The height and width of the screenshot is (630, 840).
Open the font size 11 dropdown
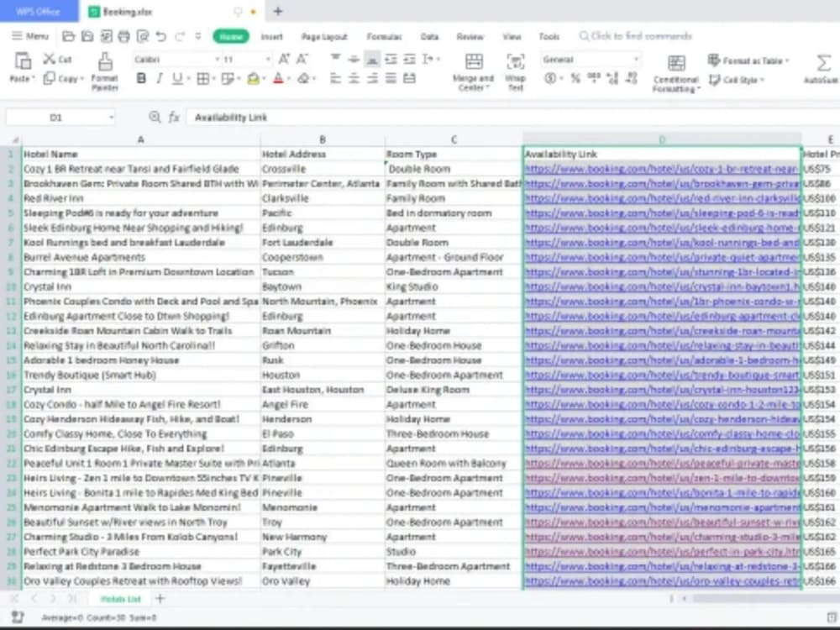268,59
